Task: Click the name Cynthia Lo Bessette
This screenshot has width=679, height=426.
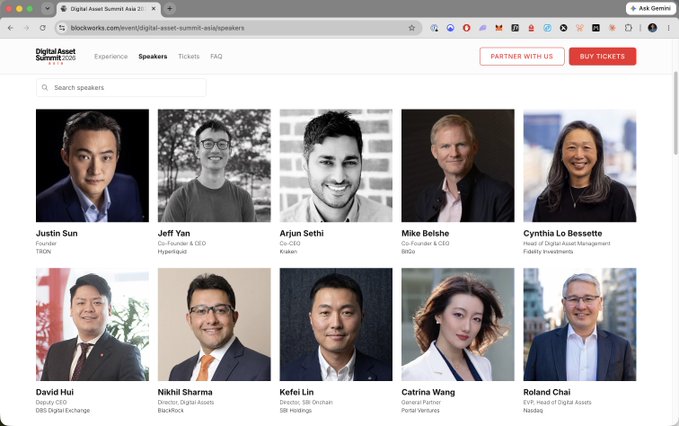Action: (x=563, y=233)
